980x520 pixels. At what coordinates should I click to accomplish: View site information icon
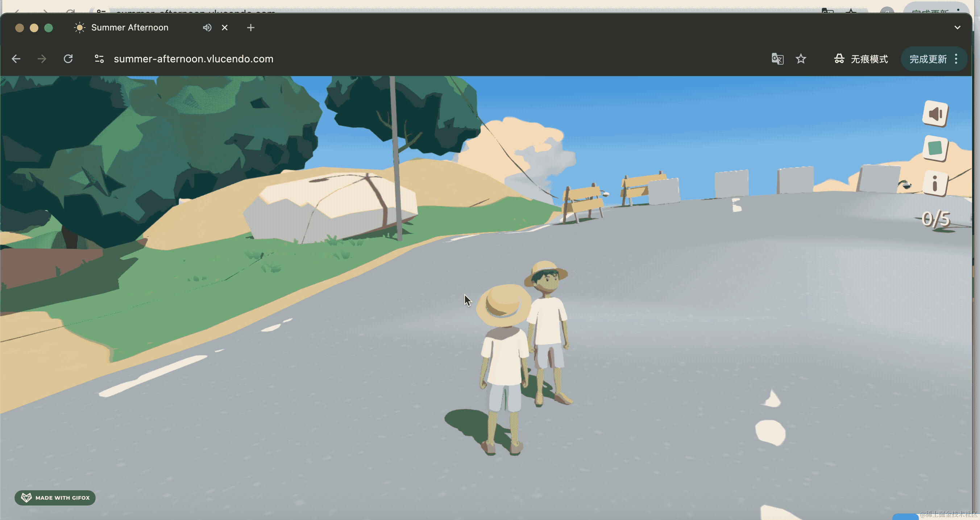tap(99, 59)
